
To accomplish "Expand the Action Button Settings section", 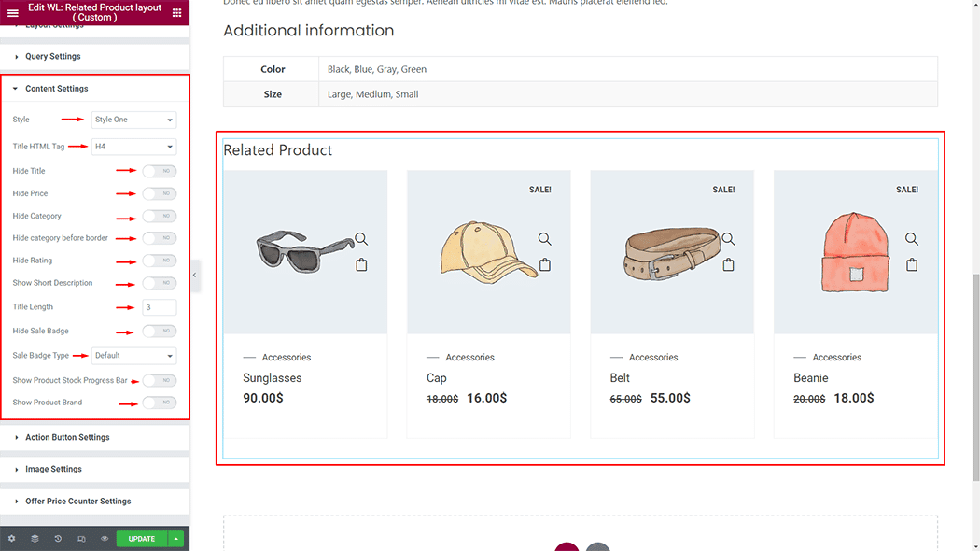I will (x=67, y=437).
